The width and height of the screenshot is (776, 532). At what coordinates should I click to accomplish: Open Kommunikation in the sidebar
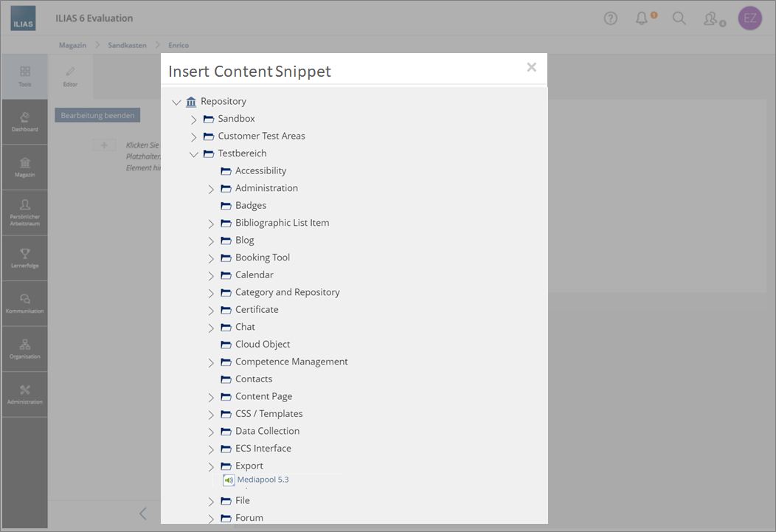[x=24, y=303]
